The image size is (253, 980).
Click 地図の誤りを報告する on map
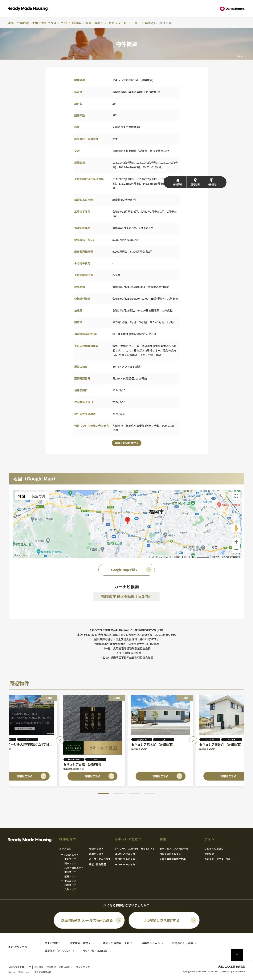tap(231, 557)
